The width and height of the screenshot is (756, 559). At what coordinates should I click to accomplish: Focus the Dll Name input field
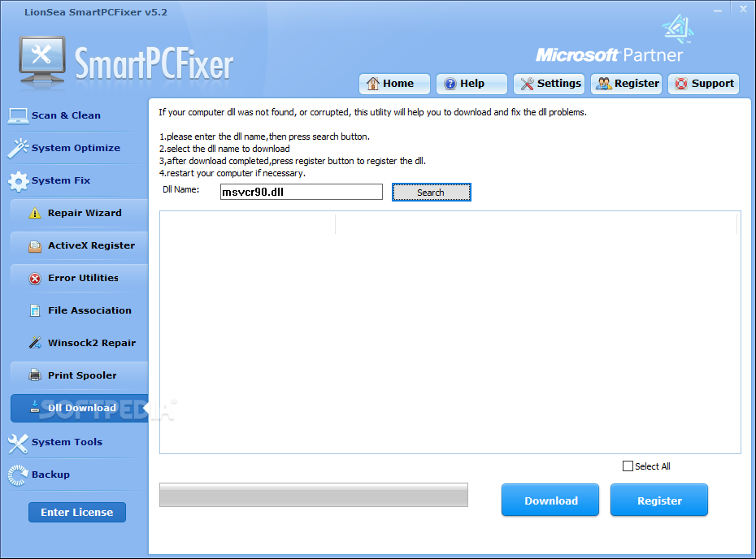click(302, 192)
